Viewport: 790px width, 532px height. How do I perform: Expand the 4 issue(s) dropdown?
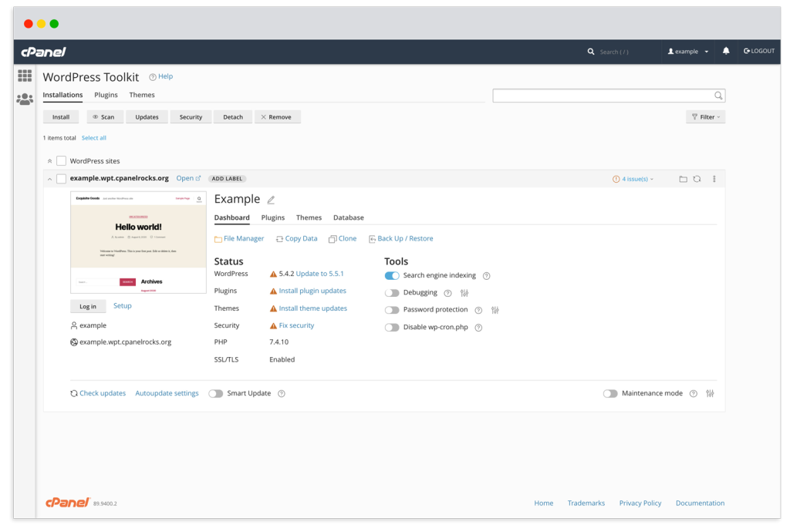click(x=633, y=179)
